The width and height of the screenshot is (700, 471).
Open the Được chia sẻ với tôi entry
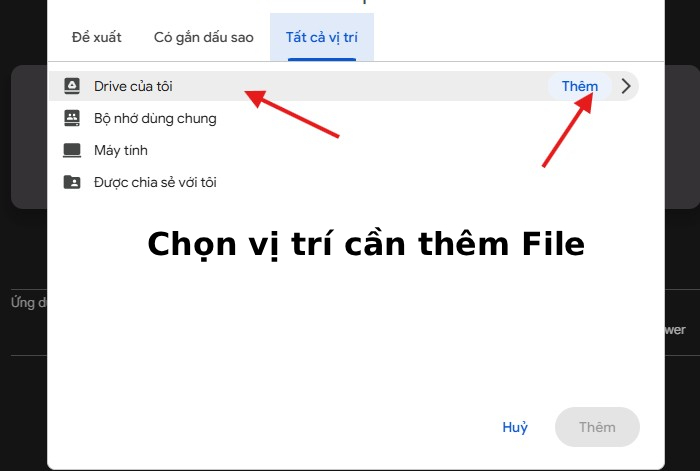pyautogui.click(x=155, y=182)
